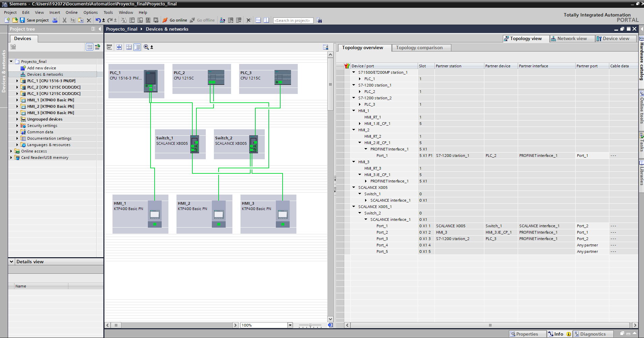Viewport: 644px width, 338px height.
Task: Open the Topology comparison tab
Action: coord(419,48)
